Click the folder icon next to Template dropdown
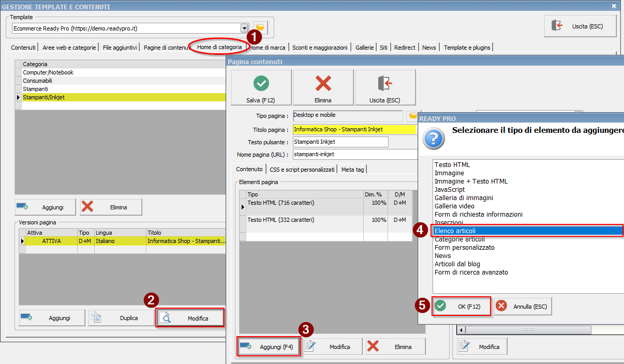Image resolution: width=624 pixels, height=364 pixels. coord(260,27)
